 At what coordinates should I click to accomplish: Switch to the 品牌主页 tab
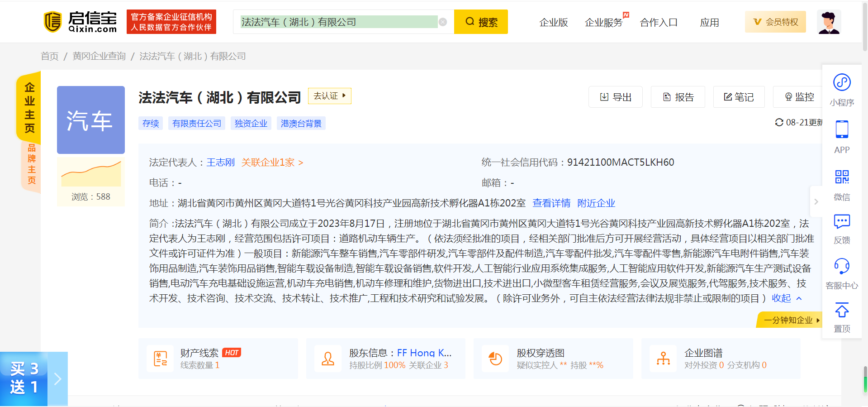[x=31, y=164]
